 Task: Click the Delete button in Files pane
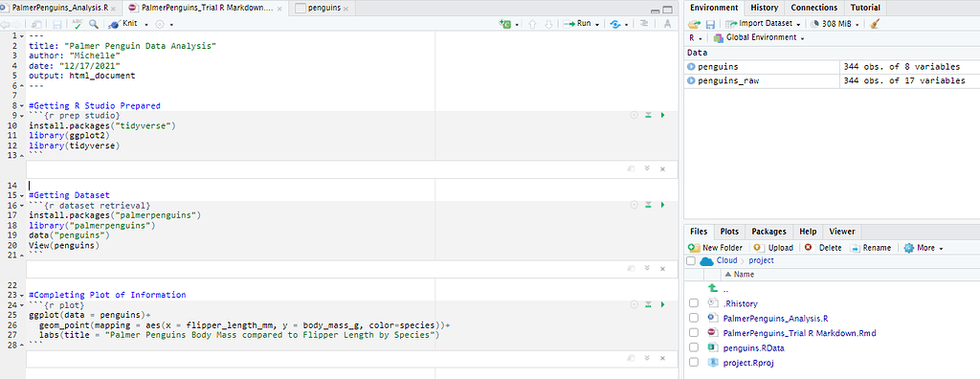click(x=823, y=248)
